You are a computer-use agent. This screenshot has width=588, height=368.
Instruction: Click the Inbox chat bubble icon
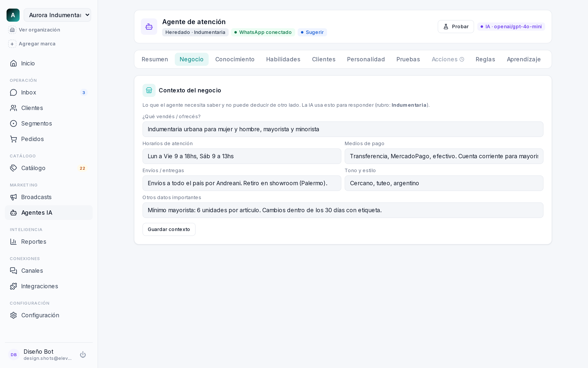point(14,92)
